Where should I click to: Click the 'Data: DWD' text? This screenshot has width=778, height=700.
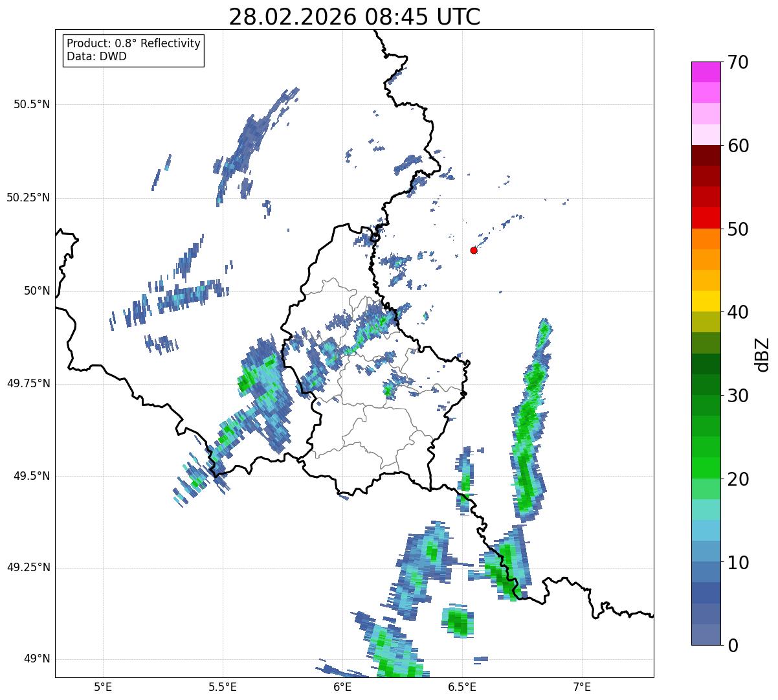tap(96, 56)
